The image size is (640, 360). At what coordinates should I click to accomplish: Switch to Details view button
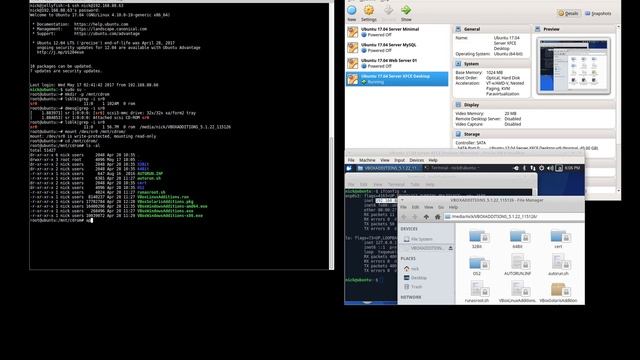(569, 13)
